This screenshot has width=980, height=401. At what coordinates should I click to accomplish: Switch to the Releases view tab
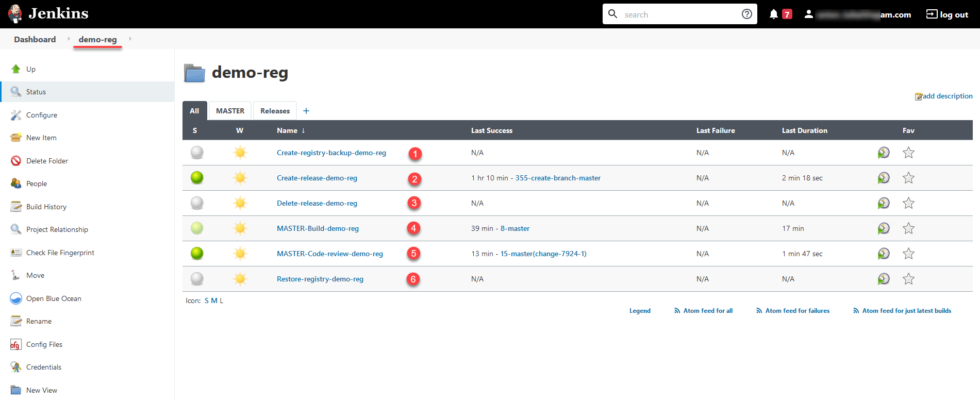tap(275, 111)
